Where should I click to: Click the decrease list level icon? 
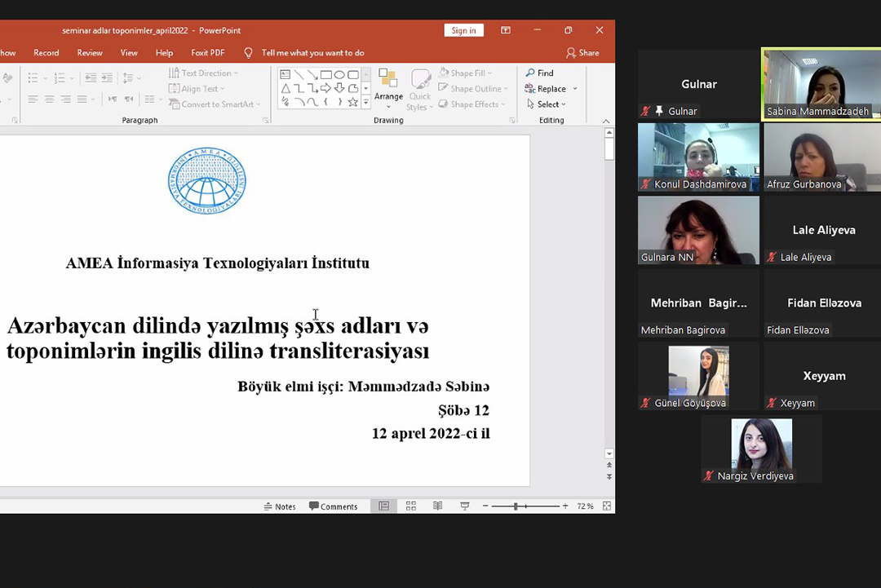pyautogui.click(x=91, y=77)
